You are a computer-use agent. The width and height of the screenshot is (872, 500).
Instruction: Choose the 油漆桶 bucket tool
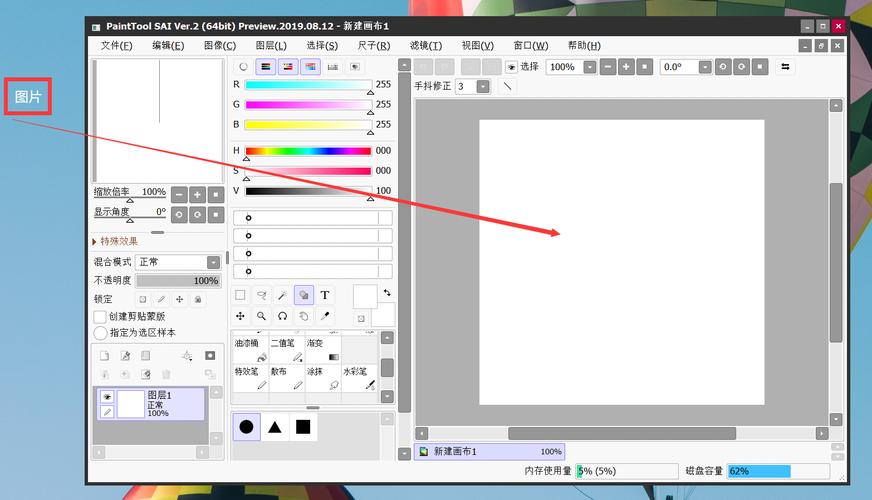pos(251,350)
